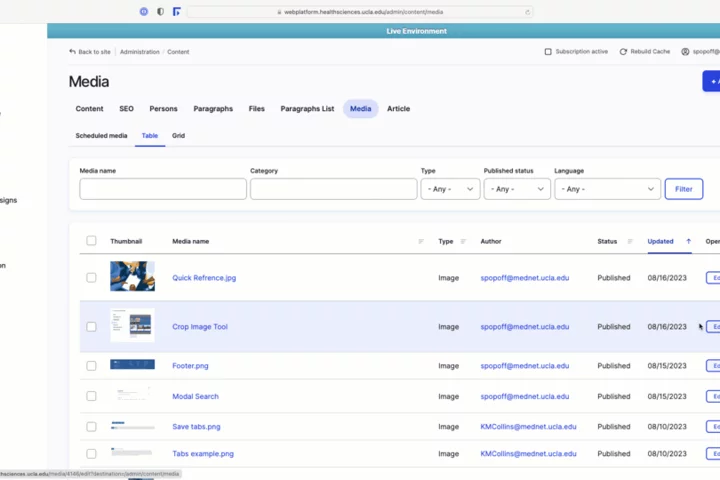The width and height of the screenshot is (720, 480).
Task: Toggle the Subscription active checkbox
Action: coord(548,51)
